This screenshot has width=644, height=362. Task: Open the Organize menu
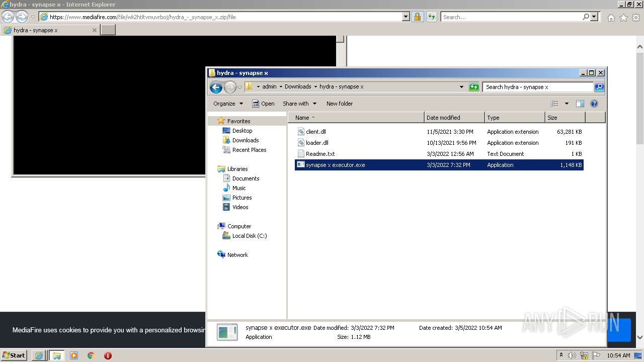click(228, 104)
